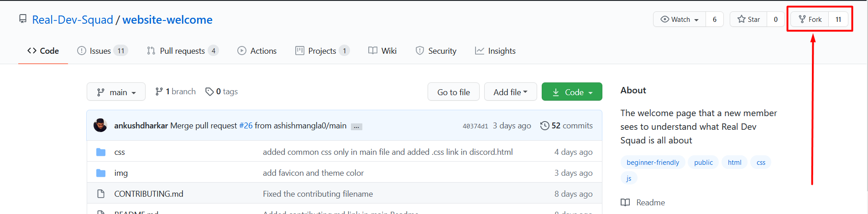Switch to the Code tab
Screen dimensions: 868x214
tap(43, 51)
